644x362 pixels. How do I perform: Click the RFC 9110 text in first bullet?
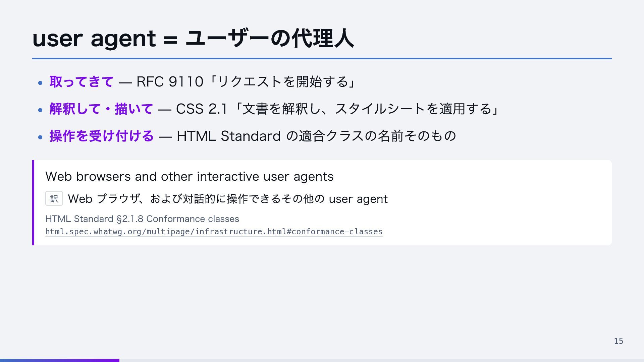(x=170, y=81)
